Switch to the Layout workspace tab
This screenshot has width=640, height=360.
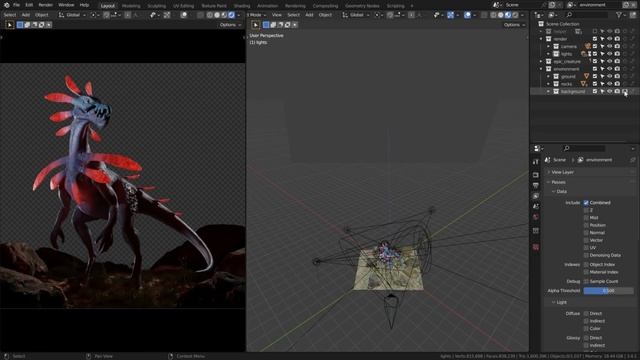click(108, 6)
